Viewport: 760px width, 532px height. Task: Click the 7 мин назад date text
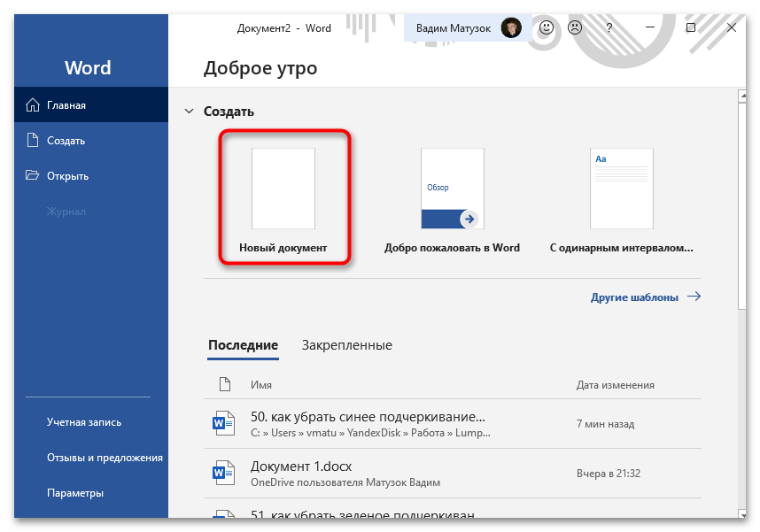(x=605, y=424)
